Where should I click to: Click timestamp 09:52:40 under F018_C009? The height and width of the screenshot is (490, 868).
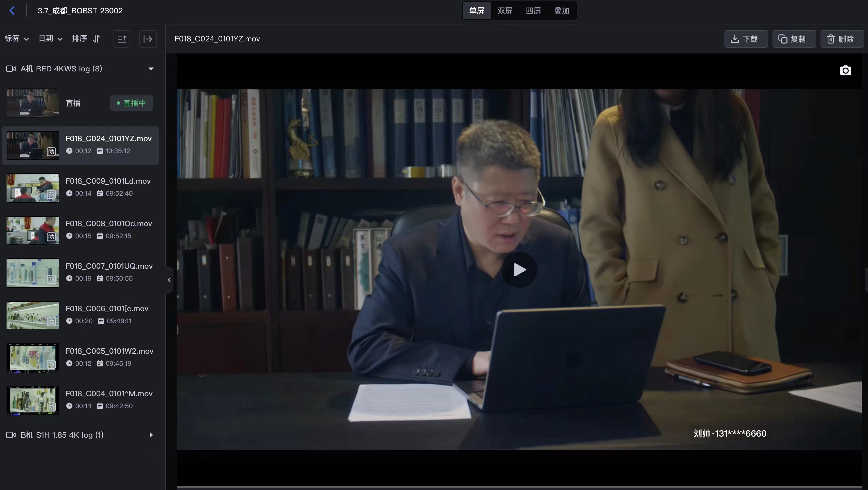pos(119,193)
